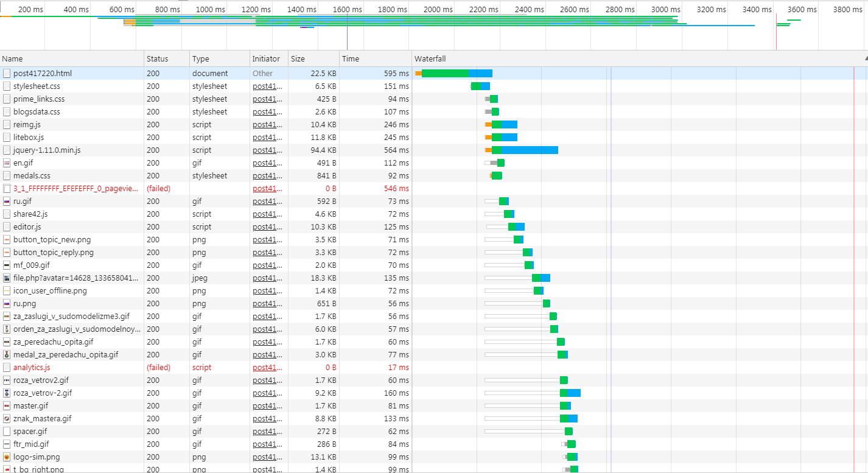Click the file icon next to stylesheet.css
Image resolution: width=868 pixels, height=473 pixels.
tap(7, 86)
